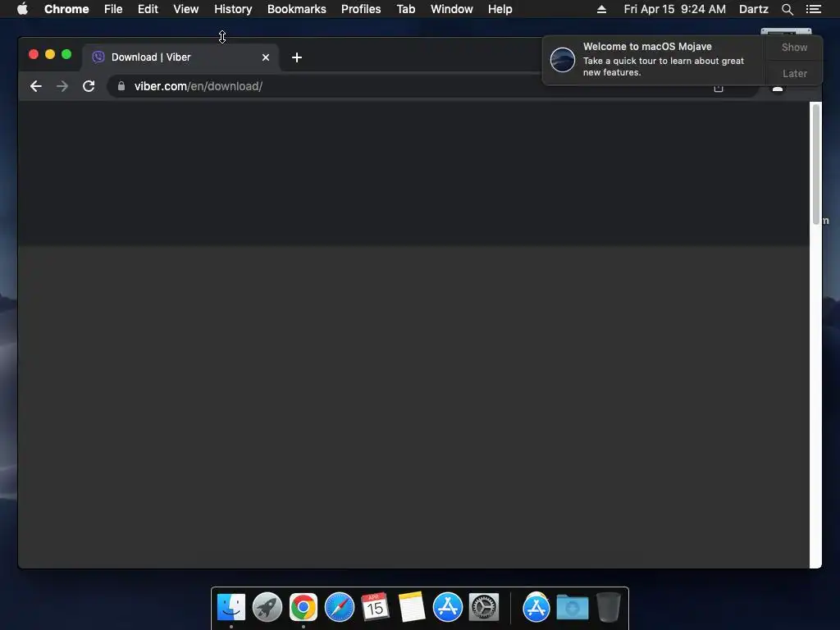
Task: Click Later on the Mojave notification
Action: coord(794,73)
